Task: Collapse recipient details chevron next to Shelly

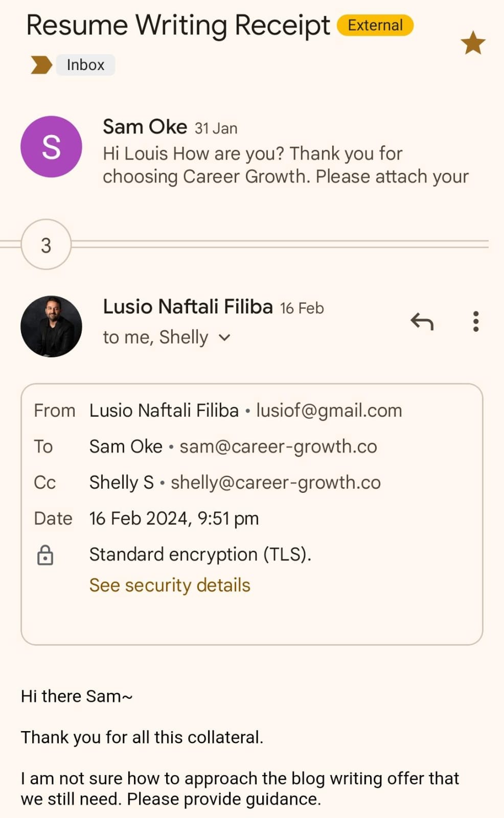Action: click(x=224, y=337)
